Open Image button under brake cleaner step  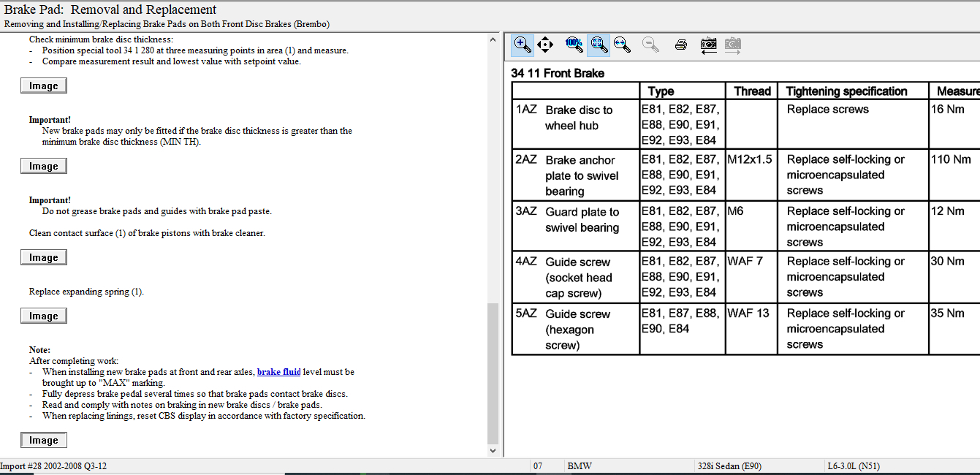pos(44,257)
